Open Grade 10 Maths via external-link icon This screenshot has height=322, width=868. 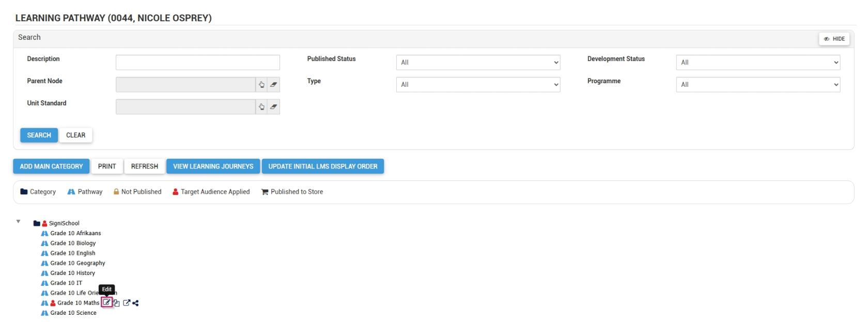coord(127,303)
